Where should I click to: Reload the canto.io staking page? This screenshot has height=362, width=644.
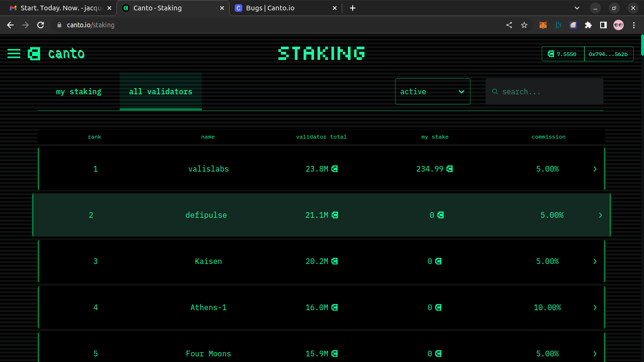[41, 25]
